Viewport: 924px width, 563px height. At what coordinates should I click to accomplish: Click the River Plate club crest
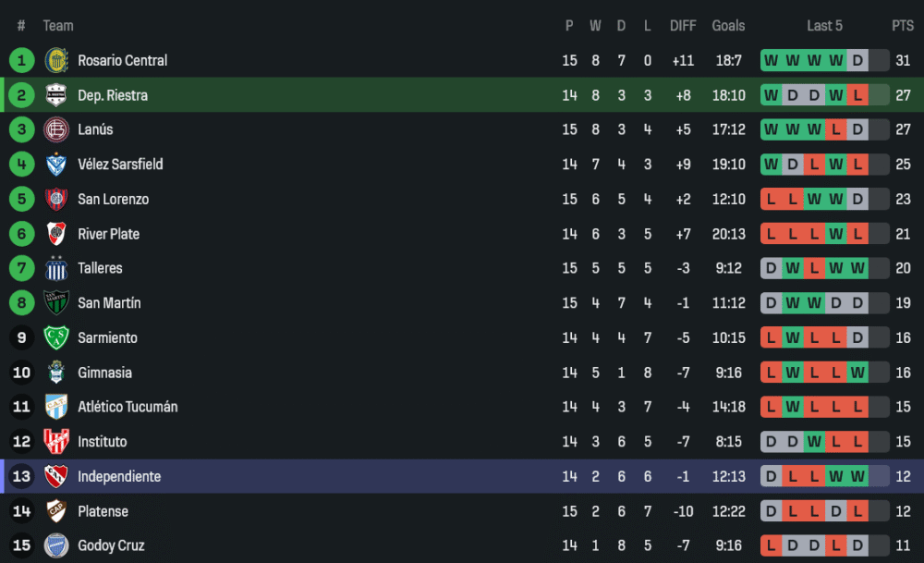click(56, 234)
